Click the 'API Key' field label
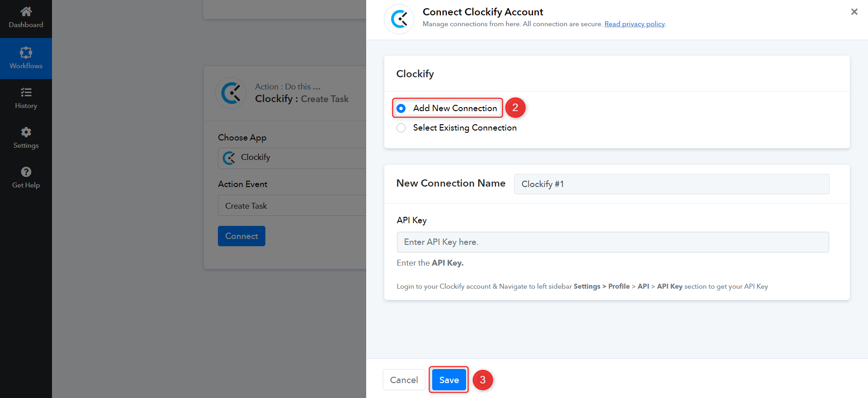 411,220
